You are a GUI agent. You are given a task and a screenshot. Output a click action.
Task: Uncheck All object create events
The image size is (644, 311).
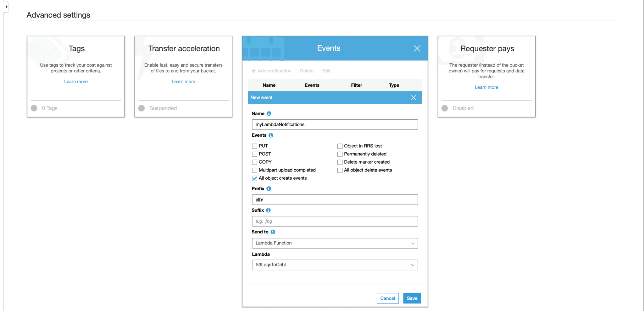255,178
